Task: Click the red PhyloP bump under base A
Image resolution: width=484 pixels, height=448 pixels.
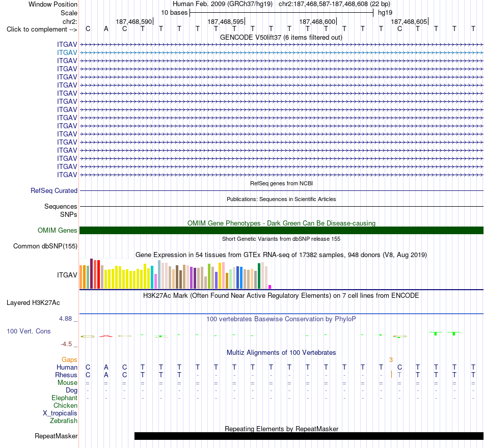Action: click(106, 336)
